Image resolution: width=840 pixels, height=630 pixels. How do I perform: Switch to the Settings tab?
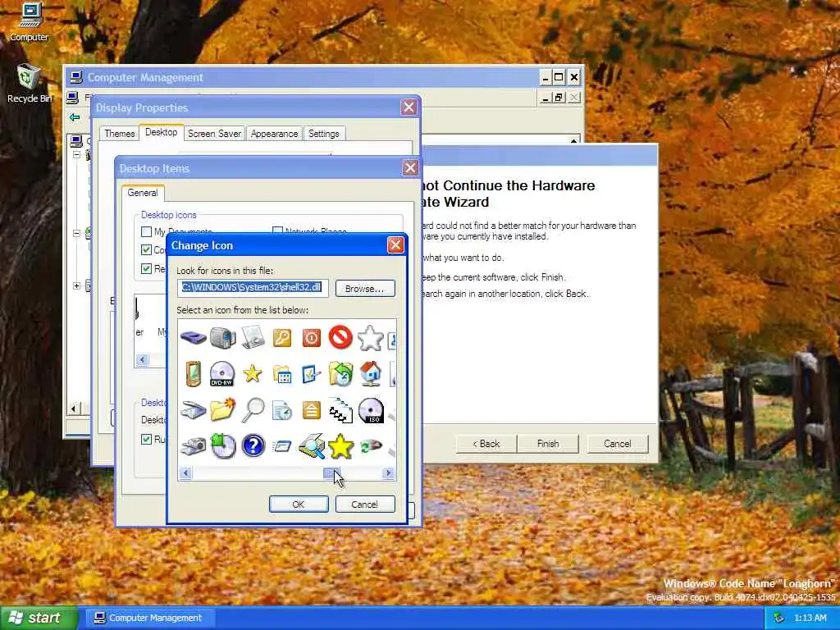coord(323,134)
